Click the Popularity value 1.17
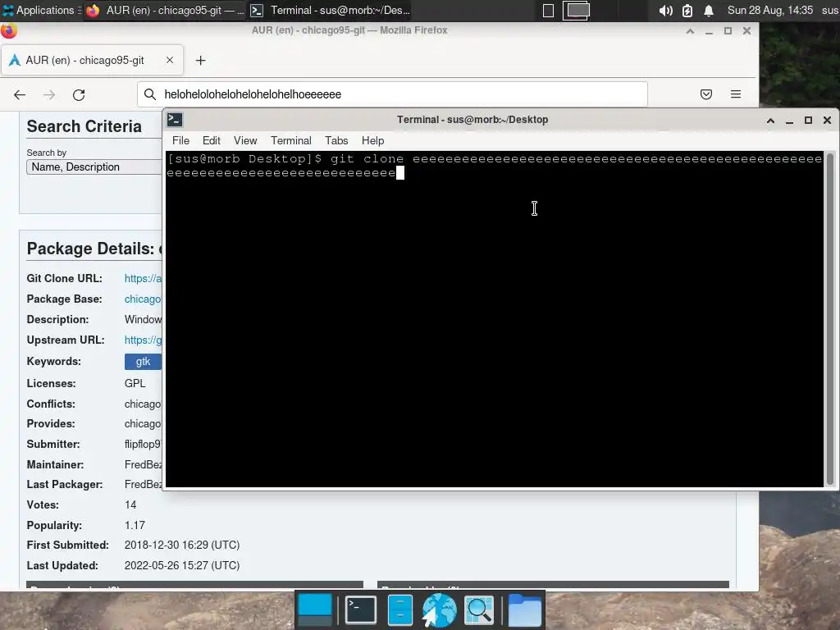 tap(135, 526)
